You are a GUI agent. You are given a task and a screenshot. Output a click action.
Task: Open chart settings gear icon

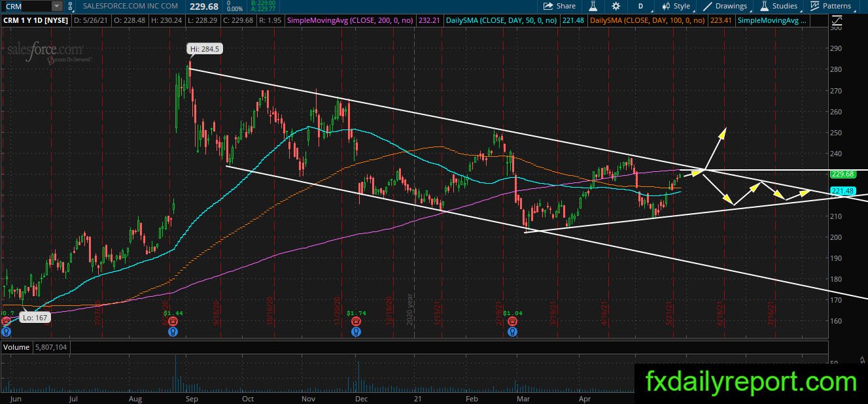616,6
